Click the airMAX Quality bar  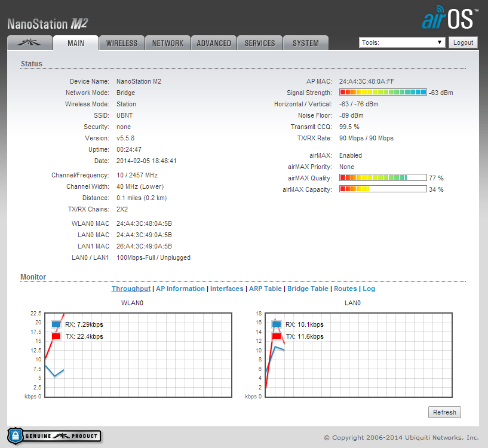click(383, 177)
